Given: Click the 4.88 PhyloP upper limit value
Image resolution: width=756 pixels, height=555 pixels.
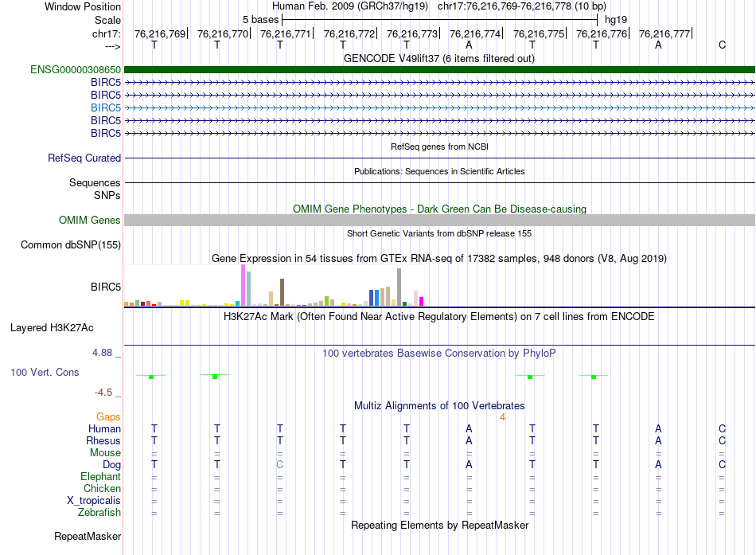Looking at the screenshot, I should 102,353.
